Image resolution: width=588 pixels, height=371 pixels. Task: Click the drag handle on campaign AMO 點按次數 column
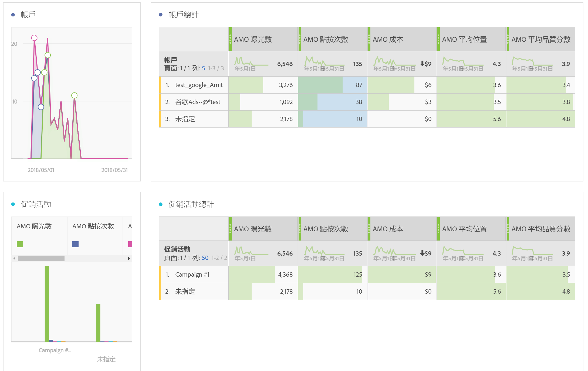[x=300, y=229]
